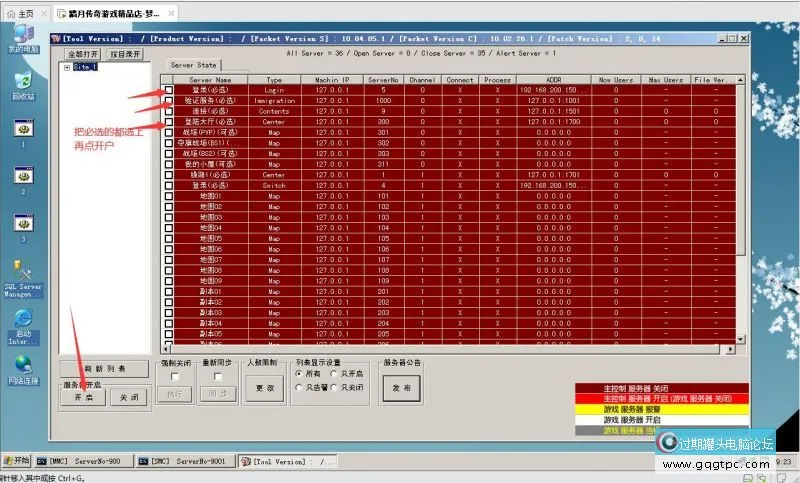Select the Site_1 tree item

85,67
